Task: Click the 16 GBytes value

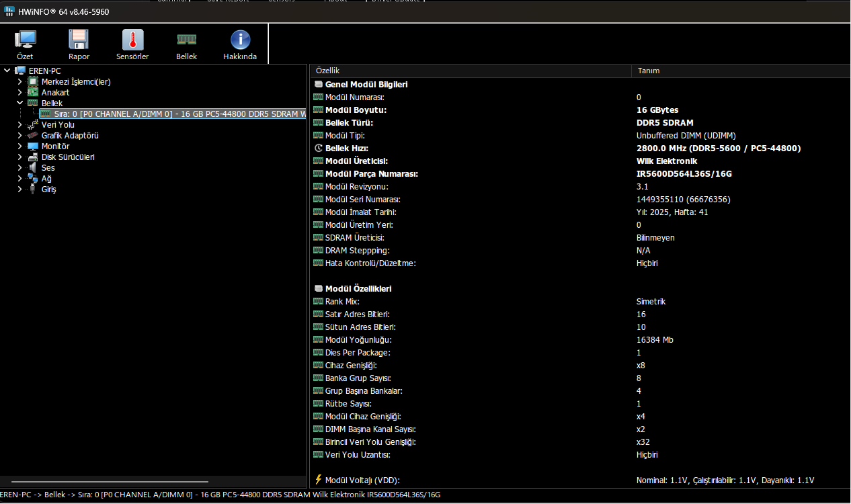Action: click(x=657, y=110)
